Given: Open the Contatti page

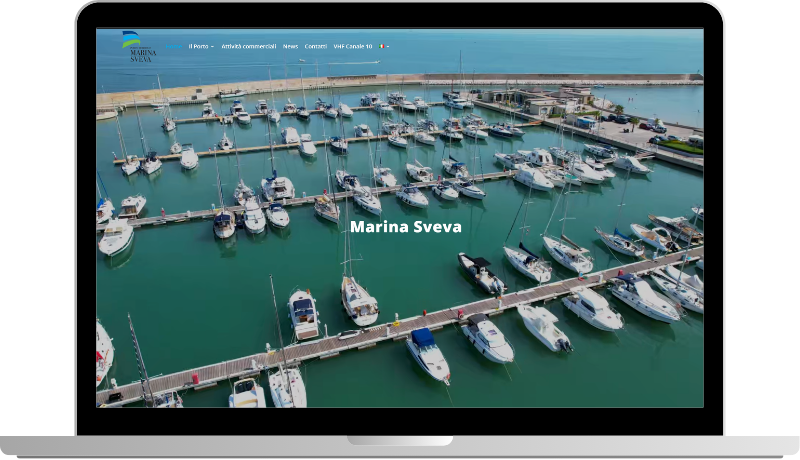Looking at the screenshot, I should point(315,46).
